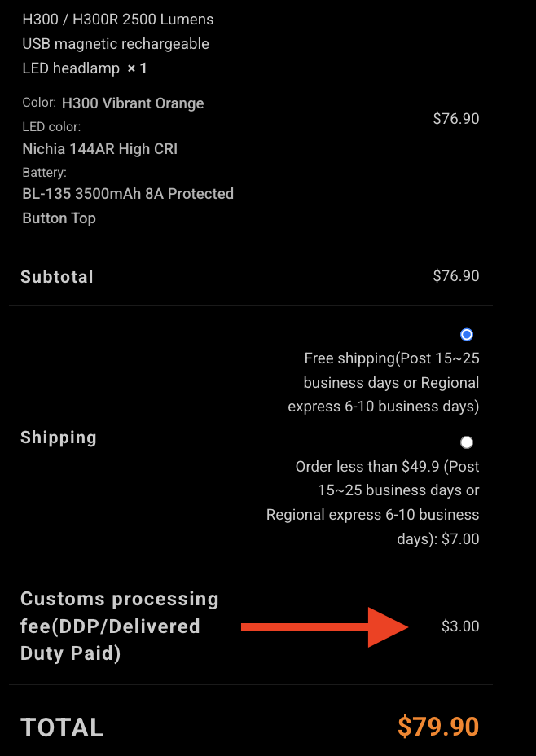
Task: Click the 'LED color:' attribute label
Action: coord(51,127)
